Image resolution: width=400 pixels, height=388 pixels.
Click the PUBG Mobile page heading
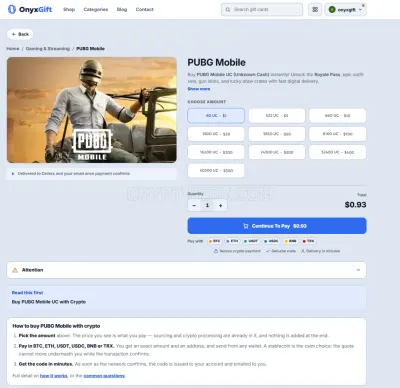pos(216,62)
